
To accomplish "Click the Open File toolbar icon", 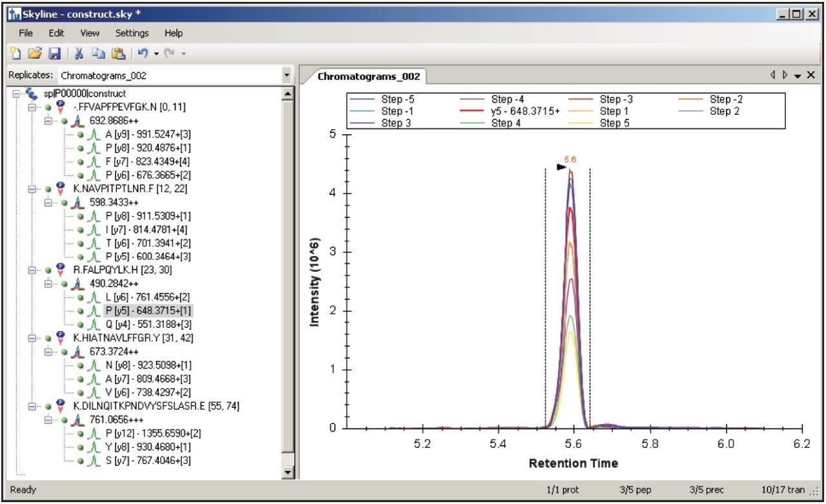I will 34,54.
